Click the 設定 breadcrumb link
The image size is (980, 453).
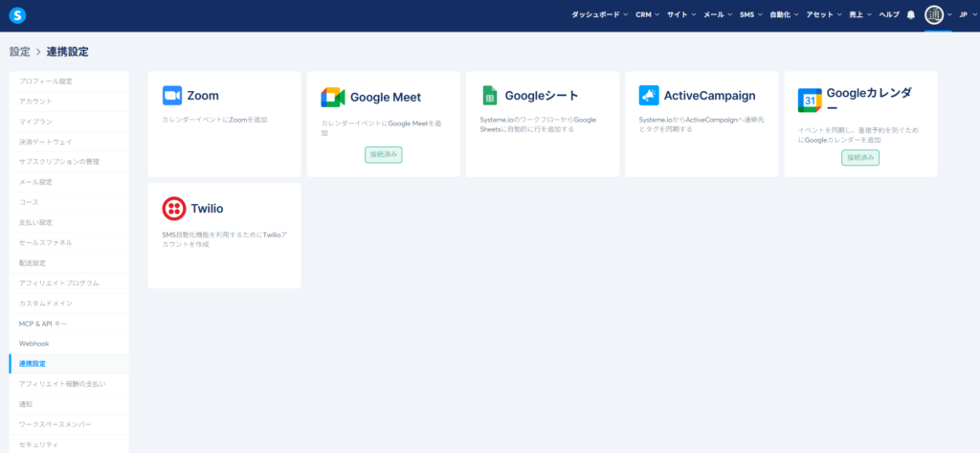pos(19,52)
